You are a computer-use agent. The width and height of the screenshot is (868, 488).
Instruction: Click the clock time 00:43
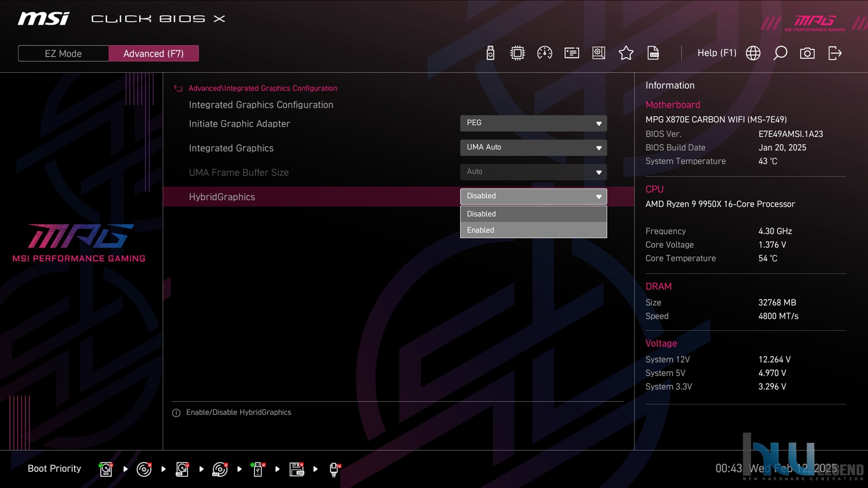pos(728,468)
